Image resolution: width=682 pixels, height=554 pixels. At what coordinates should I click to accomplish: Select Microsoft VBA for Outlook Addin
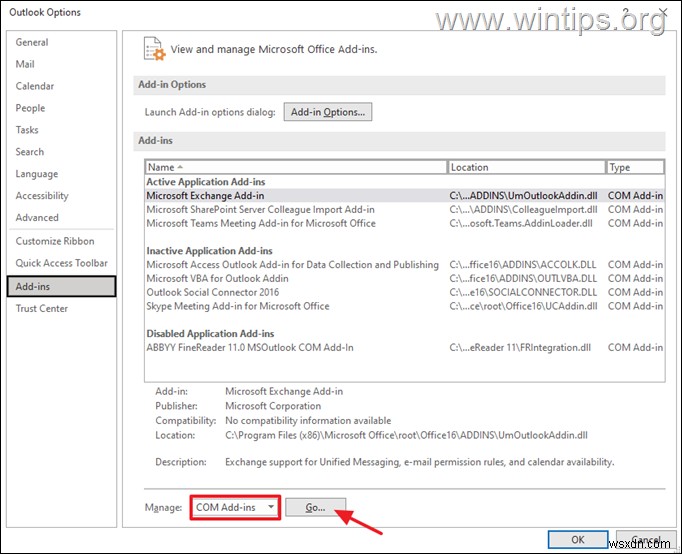click(x=405, y=279)
